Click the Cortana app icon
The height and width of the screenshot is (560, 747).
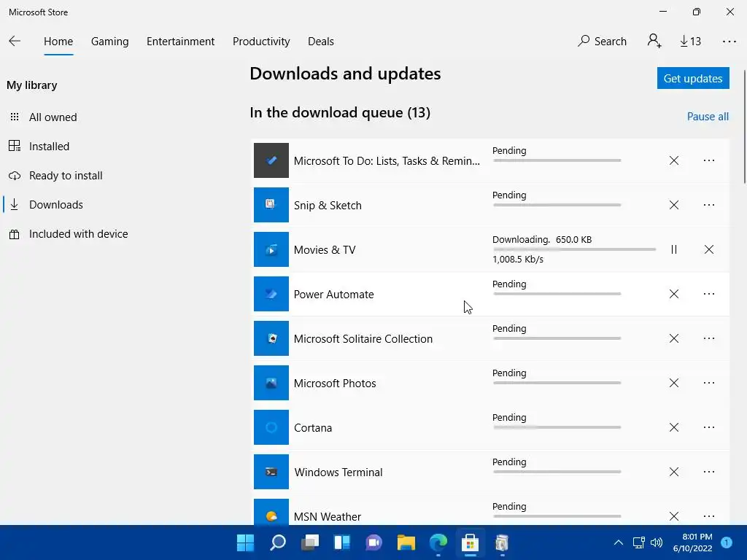[271, 427]
